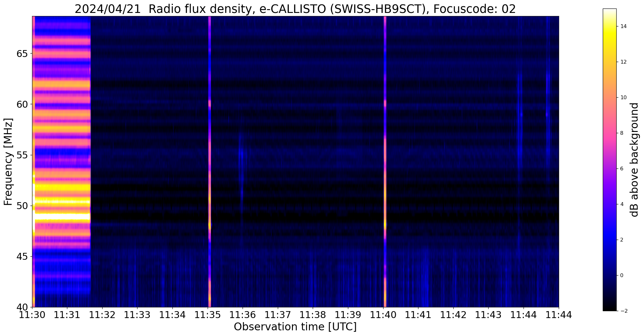
Task: Click the 11:30 time tick label
Action: coord(32,315)
